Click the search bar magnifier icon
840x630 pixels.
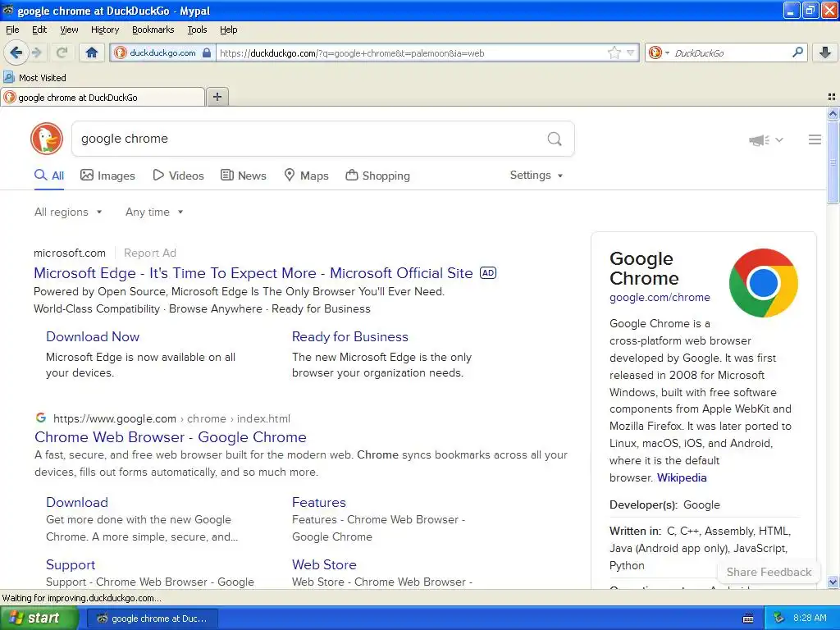coord(797,52)
